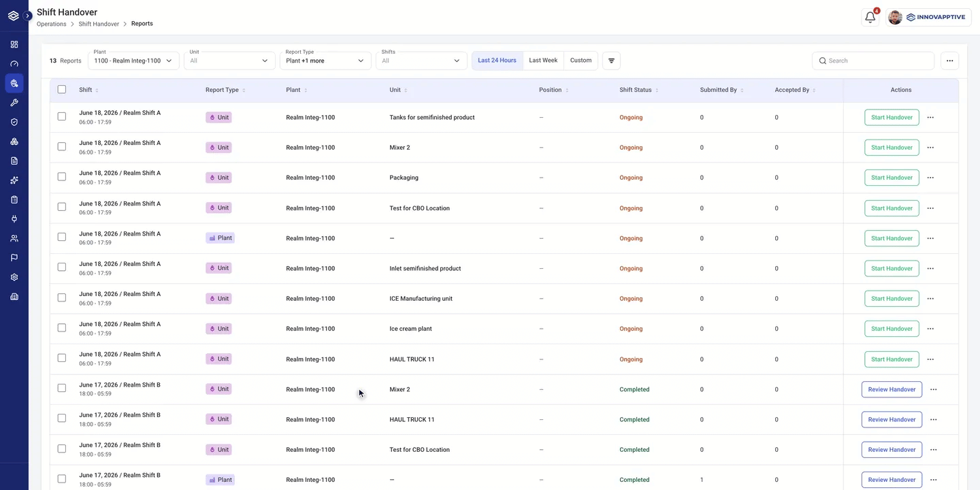Start Handover for HAUL TRUCK 11 Ongoing
980x490 pixels.
coord(892,359)
